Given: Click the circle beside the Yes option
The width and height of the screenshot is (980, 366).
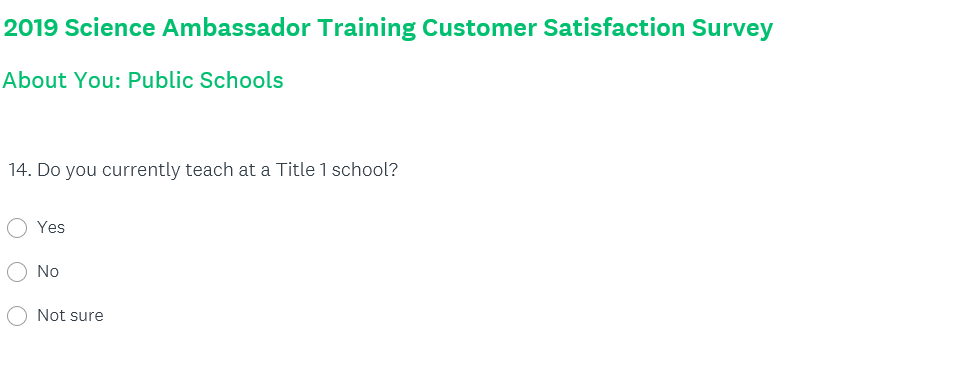Looking at the screenshot, I should coord(17,228).
